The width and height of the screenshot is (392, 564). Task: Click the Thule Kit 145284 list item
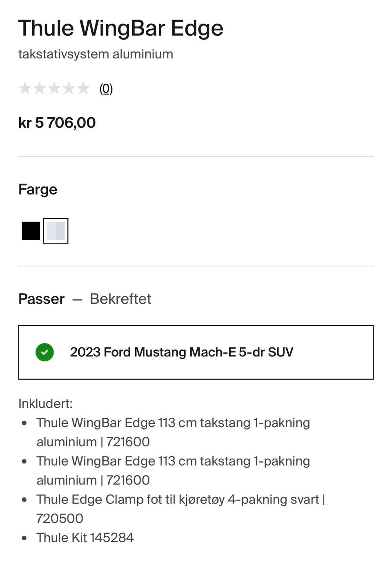pyautogui.click(x=85, y=537)
